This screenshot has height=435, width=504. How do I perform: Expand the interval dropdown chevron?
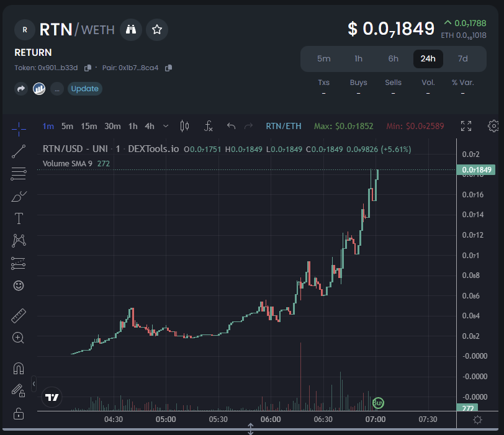pos(166,126)
